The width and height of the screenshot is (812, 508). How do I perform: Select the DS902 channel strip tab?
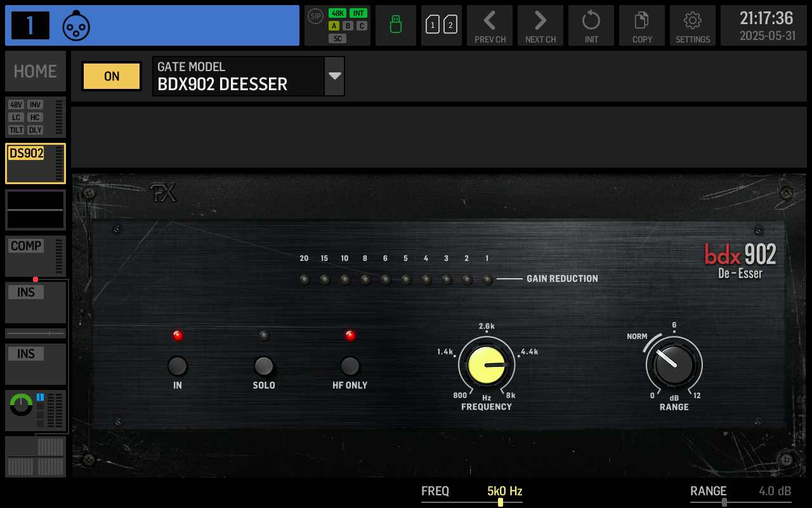tap(35, 163)
